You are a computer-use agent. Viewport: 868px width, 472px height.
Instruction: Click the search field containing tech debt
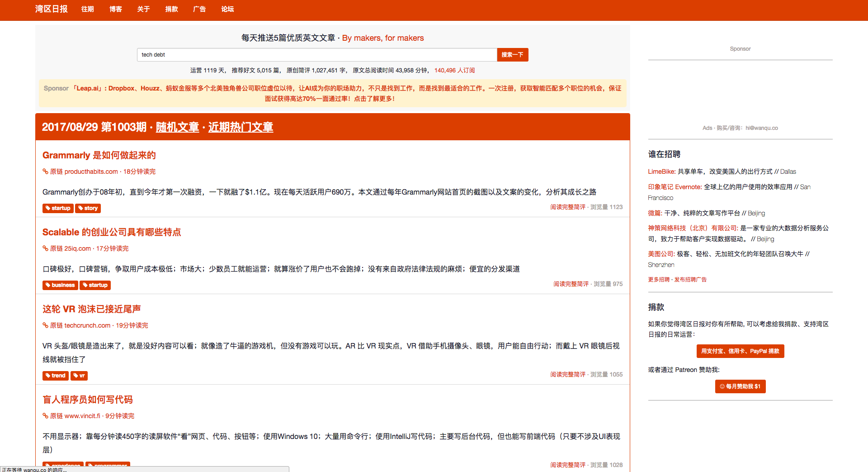pyautogui.click(x=316, y=55)
